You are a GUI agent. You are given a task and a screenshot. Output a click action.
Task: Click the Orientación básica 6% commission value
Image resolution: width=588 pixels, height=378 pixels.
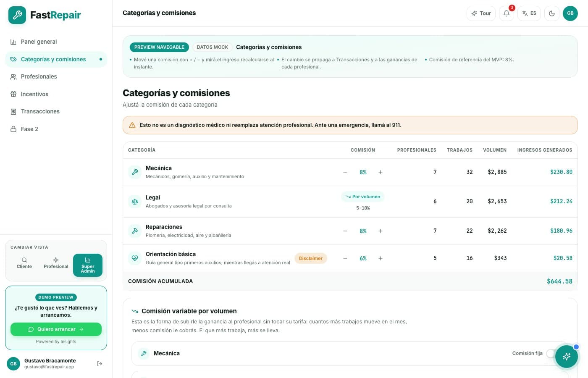click(363, 258)
